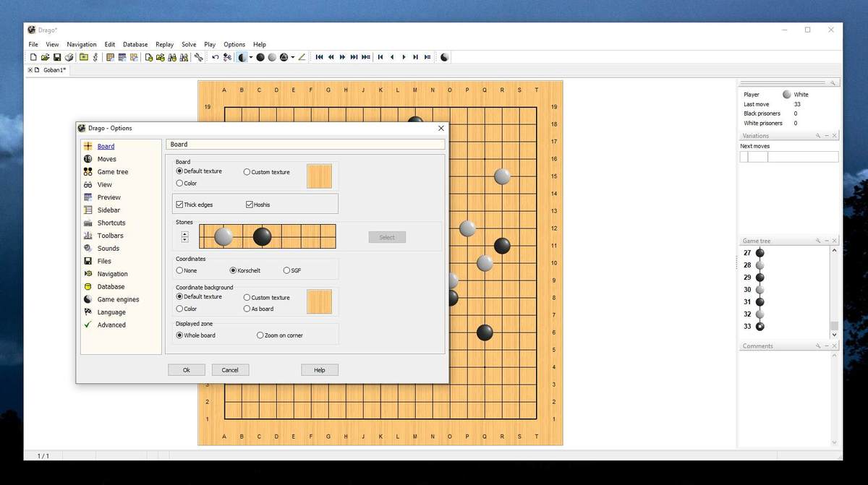The height and width of the screenshot is (485, 868).
Task: Toggle the Hoshis checkbox
Action: click(250, 205)
